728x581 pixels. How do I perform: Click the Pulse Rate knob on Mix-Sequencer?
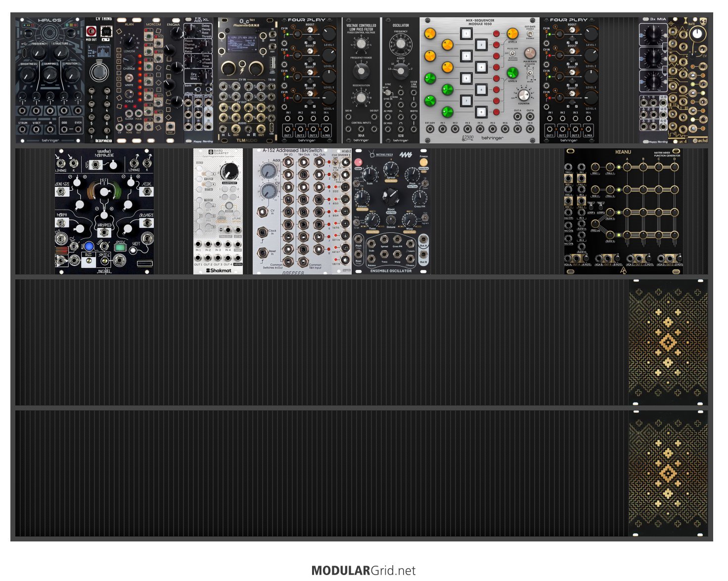[x=530, y=53]
